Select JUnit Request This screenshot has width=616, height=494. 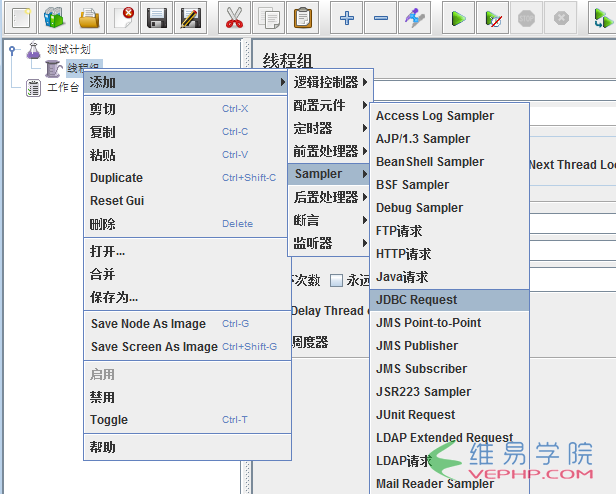[x=449, y=415]
